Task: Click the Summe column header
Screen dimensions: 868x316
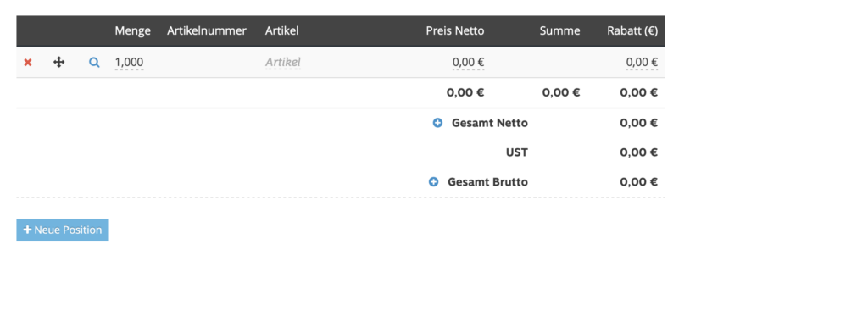Action: 559,31
